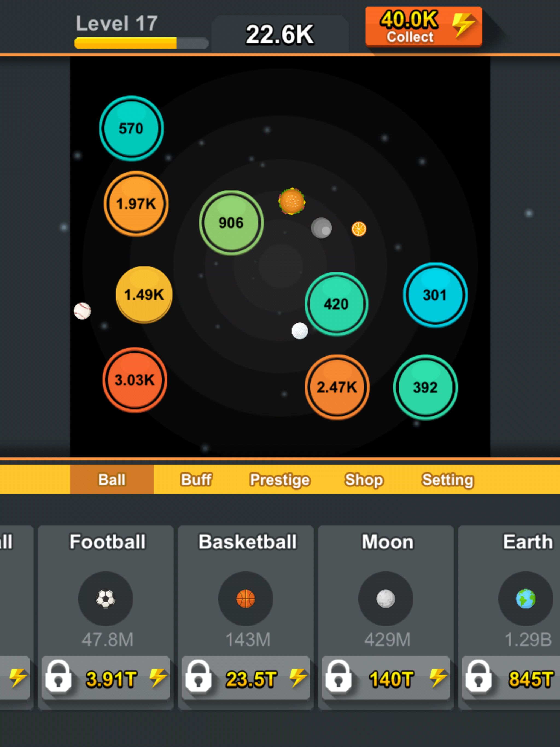560x747 pixels.
Task: Click the Earth globe icon
Action: click(525, 599)
